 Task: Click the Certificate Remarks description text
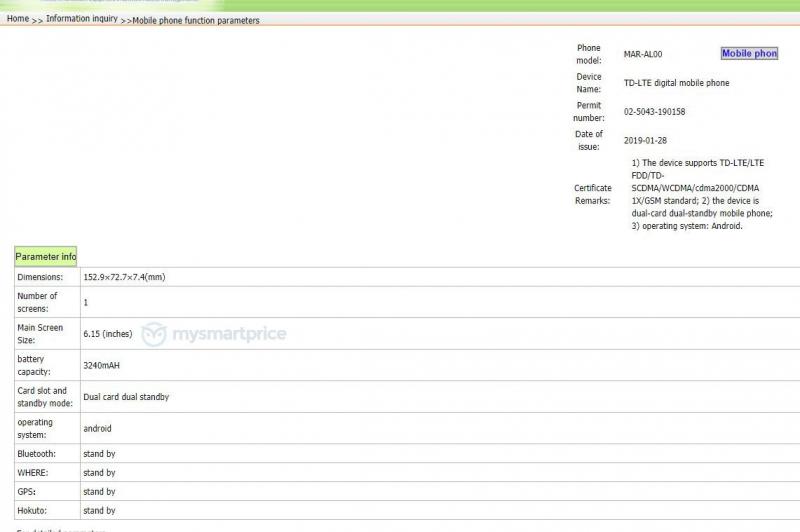point(701,194)
